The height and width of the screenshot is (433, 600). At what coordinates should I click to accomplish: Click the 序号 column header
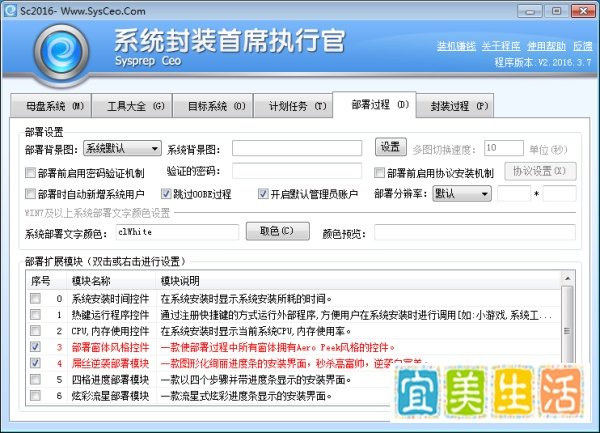46,281
